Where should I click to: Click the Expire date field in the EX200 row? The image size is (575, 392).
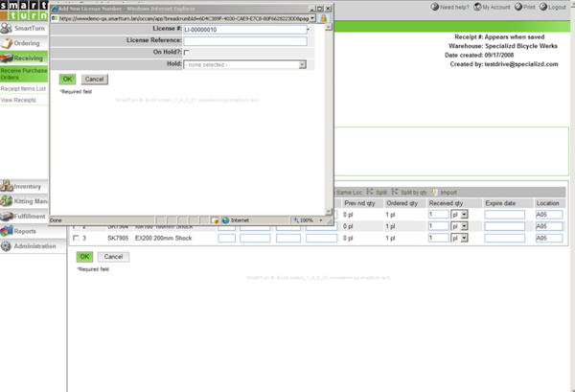pyautogui.click(x=505, y=238)
